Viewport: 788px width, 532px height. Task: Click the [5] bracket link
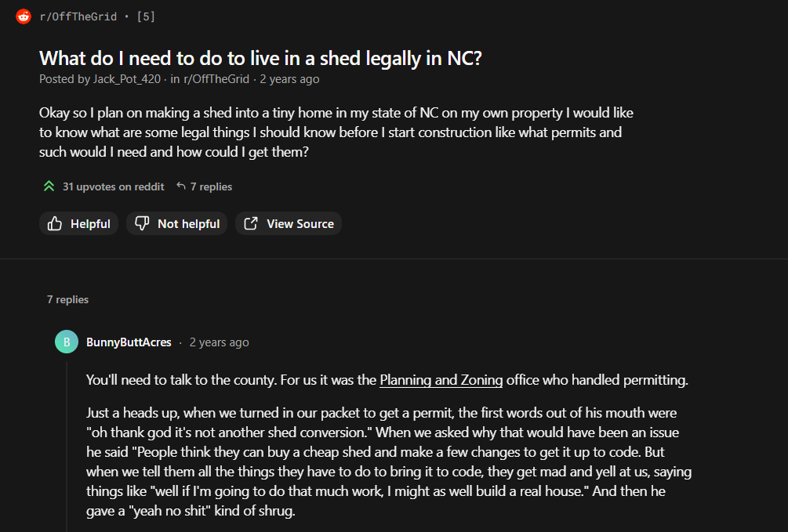(146, 16)
